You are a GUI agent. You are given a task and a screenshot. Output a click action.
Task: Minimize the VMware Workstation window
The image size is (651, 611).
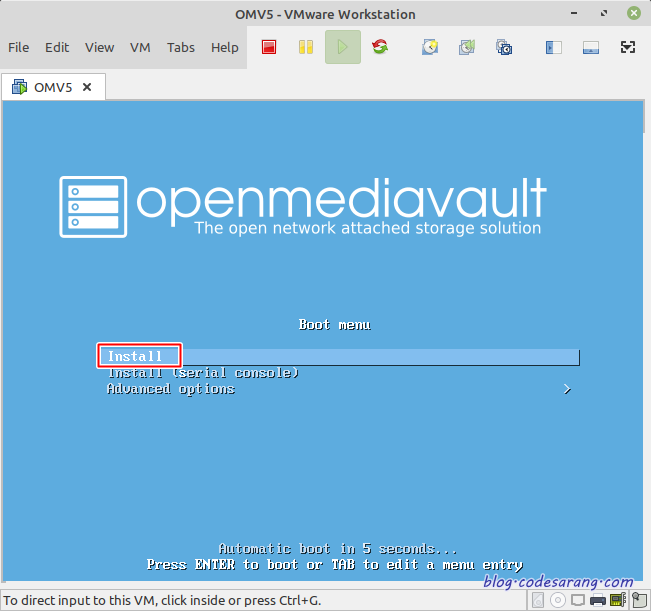pos(574,13)
